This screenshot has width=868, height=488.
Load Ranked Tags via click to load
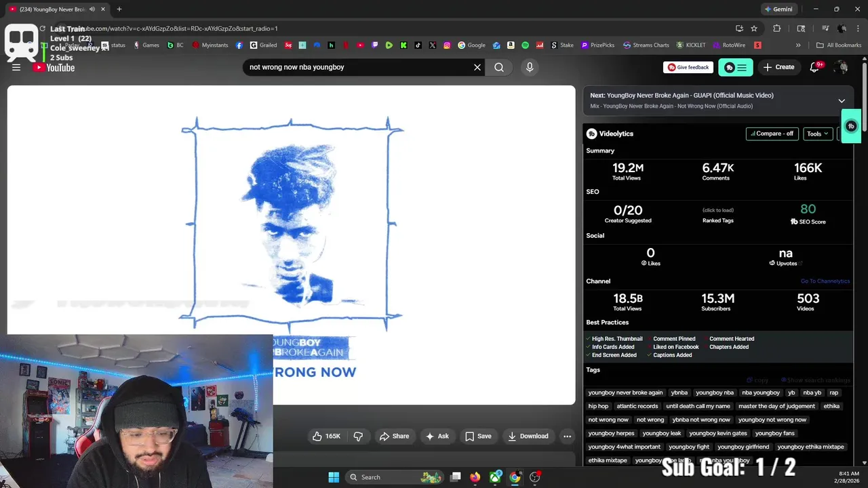[x=717, y=210]
